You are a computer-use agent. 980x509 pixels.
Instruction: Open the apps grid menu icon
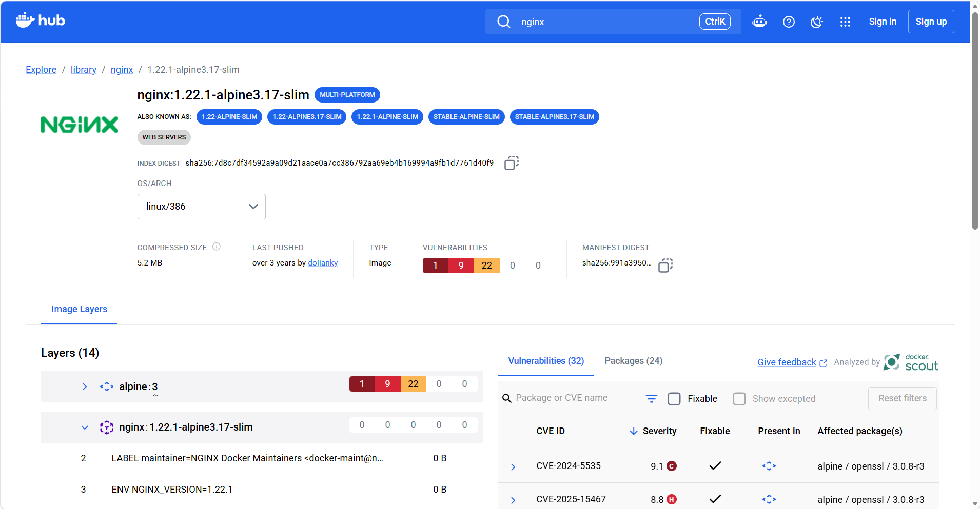point(845,22)
